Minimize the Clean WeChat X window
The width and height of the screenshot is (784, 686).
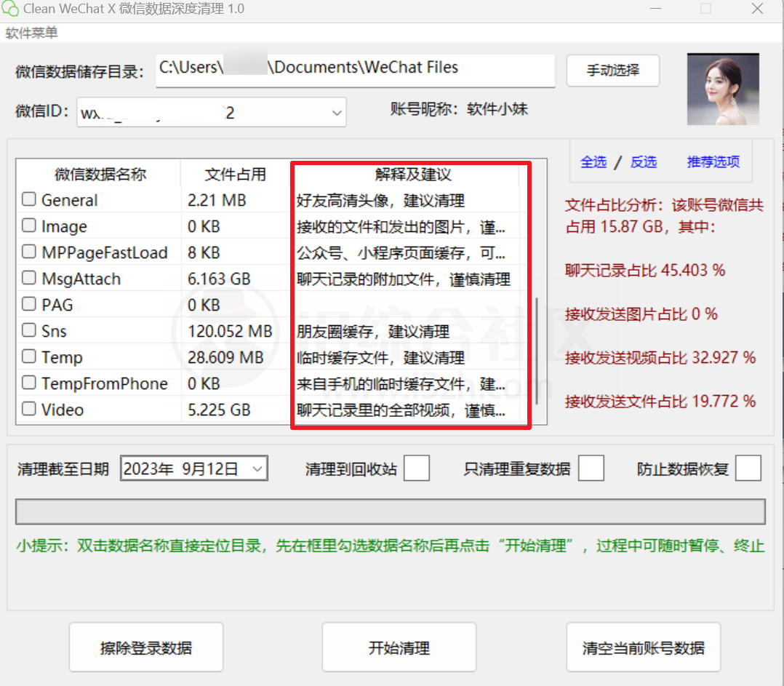coord(655,9)
